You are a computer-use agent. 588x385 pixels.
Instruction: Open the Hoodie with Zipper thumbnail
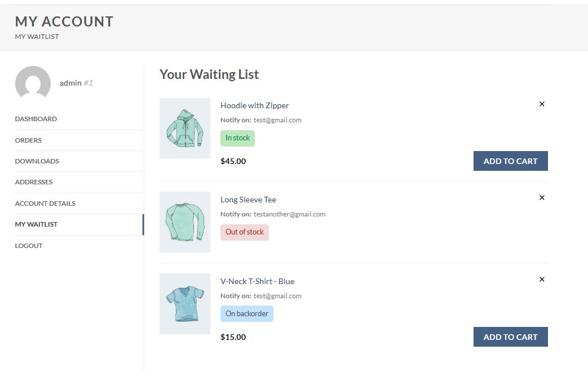point(185,129)
